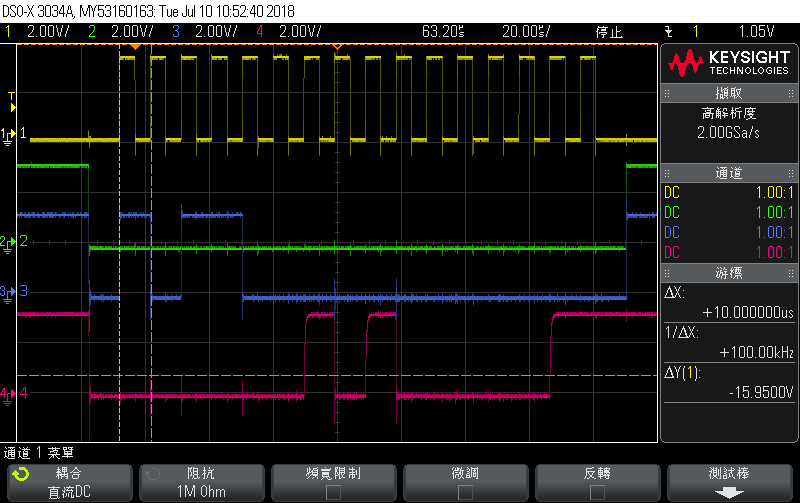
Task: Click the stopped (停止) run status
Action: (609, 32)
